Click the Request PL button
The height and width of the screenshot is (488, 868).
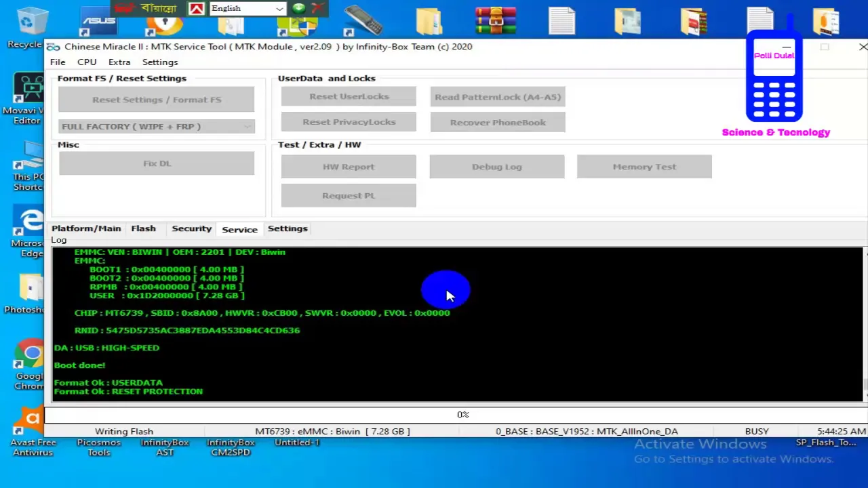pos(349,196)
